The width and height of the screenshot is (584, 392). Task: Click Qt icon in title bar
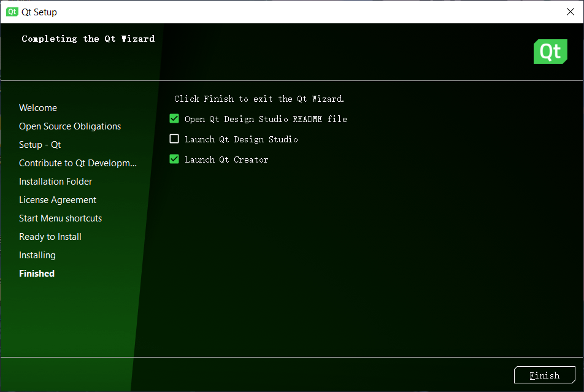12,12
